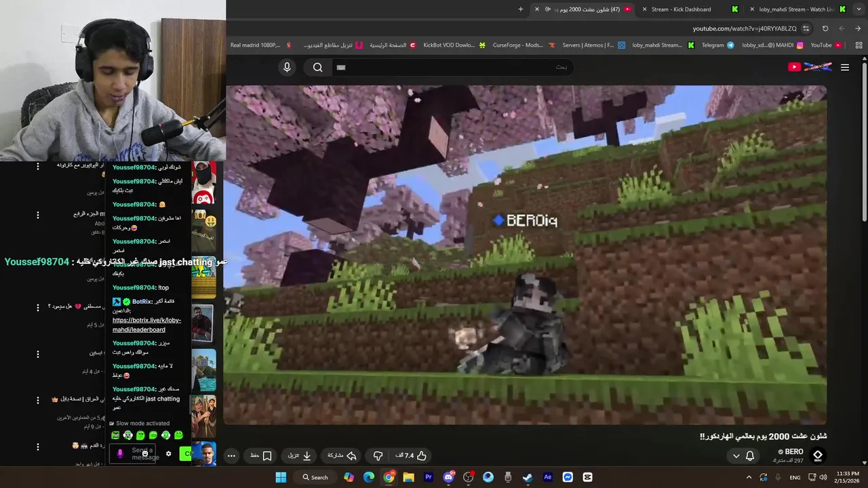Open CurseForge - Mods bookmark
868x488 pixels.
click(x=524, y=45)
